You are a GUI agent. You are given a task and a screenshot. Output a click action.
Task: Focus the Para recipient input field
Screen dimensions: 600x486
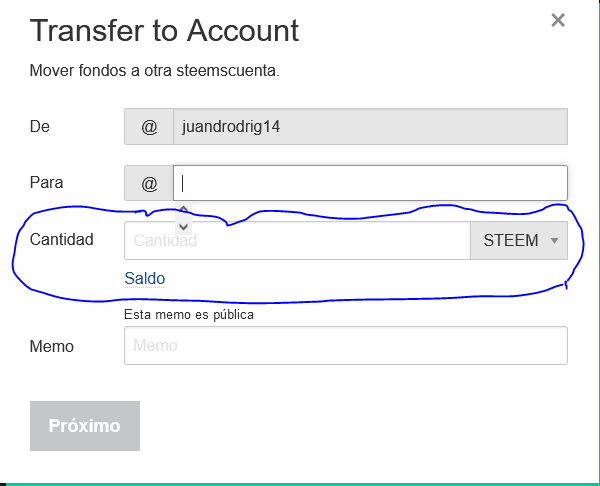click(370, 183)
